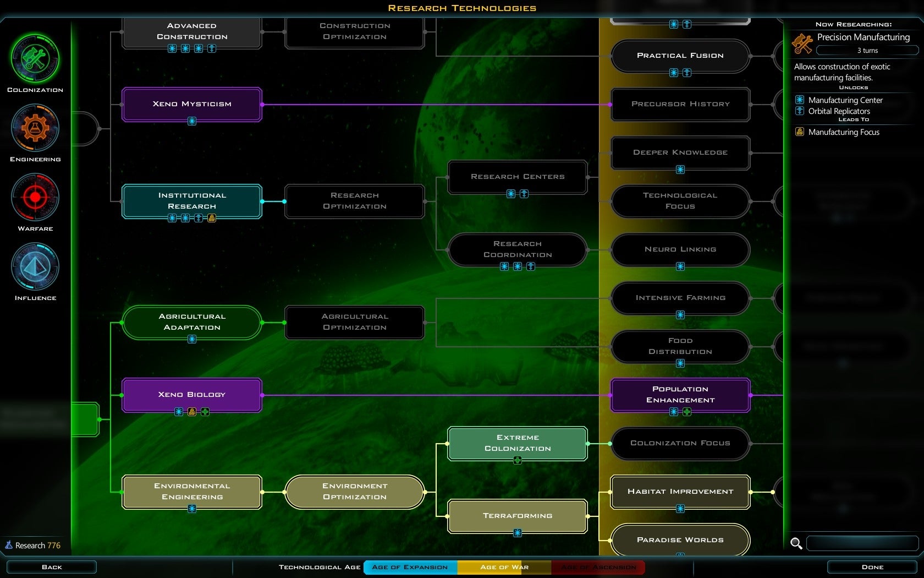This screenshot has height=578, width=924.
Task: Click the icon under Habitat Improvement
Action: [x=680, y=509]
